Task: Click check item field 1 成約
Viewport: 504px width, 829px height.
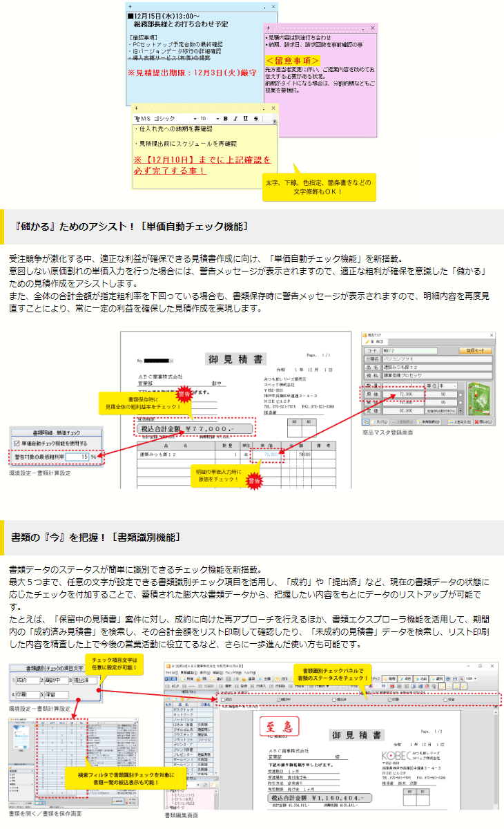Action: 28,680
